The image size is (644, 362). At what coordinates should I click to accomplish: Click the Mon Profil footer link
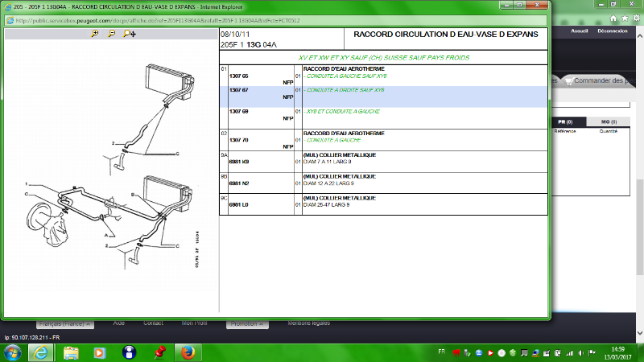point(194,323)
